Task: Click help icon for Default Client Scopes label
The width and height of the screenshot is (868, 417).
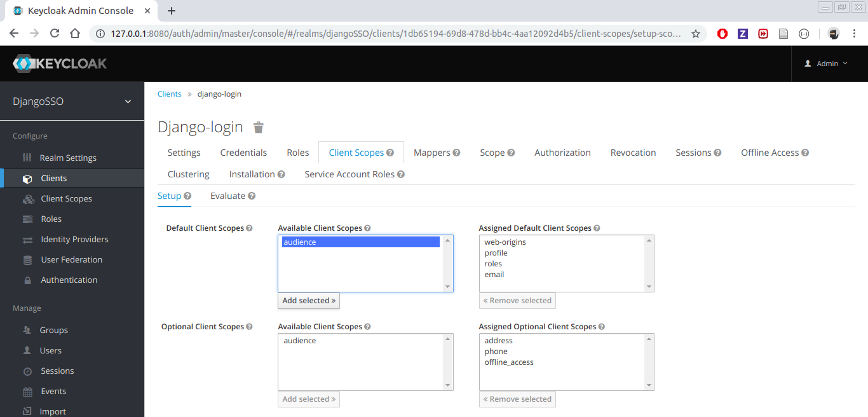Action: click(x=249, y=228)
